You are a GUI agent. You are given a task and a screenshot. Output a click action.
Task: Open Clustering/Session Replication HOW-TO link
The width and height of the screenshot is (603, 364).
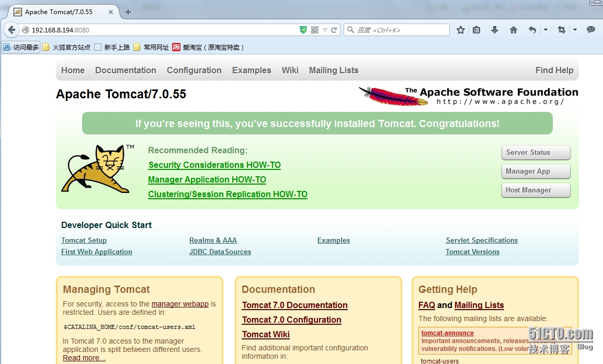pos(227,194)
